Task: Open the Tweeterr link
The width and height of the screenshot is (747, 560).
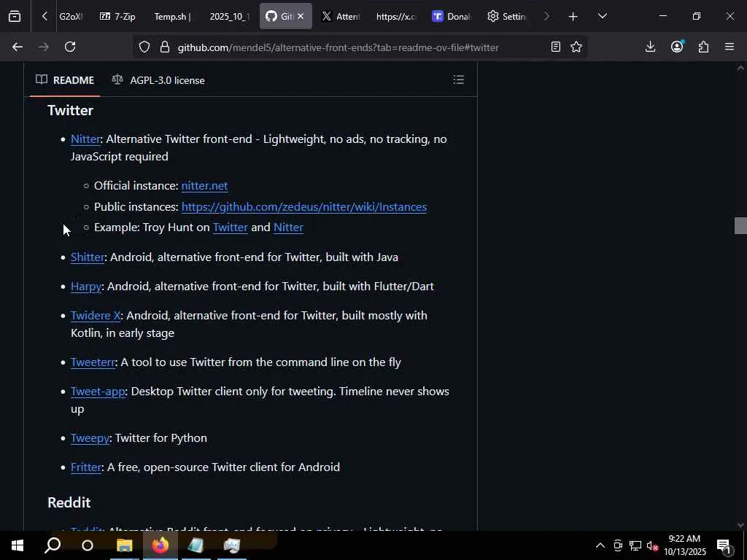Action: pyautogui.click(x=93, y=362)
